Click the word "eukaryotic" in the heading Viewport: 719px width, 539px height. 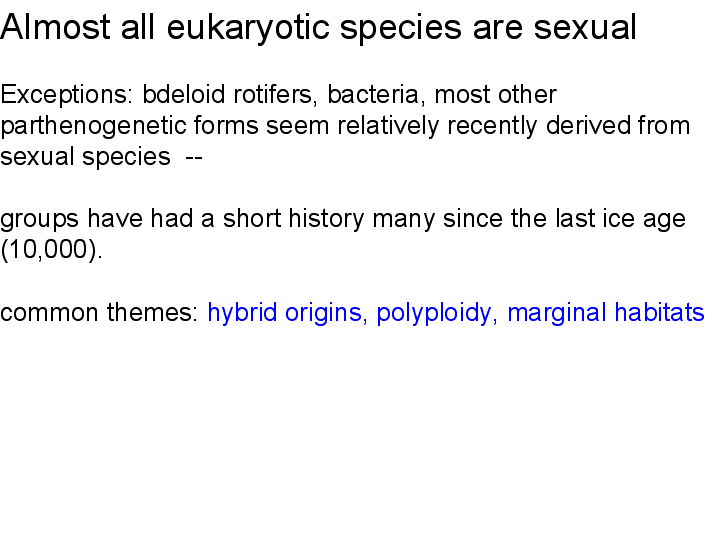pos(248,28)
